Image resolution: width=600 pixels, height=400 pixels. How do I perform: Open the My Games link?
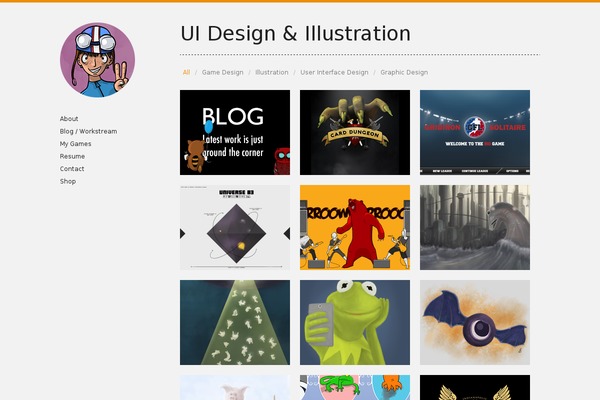(75, 144)
